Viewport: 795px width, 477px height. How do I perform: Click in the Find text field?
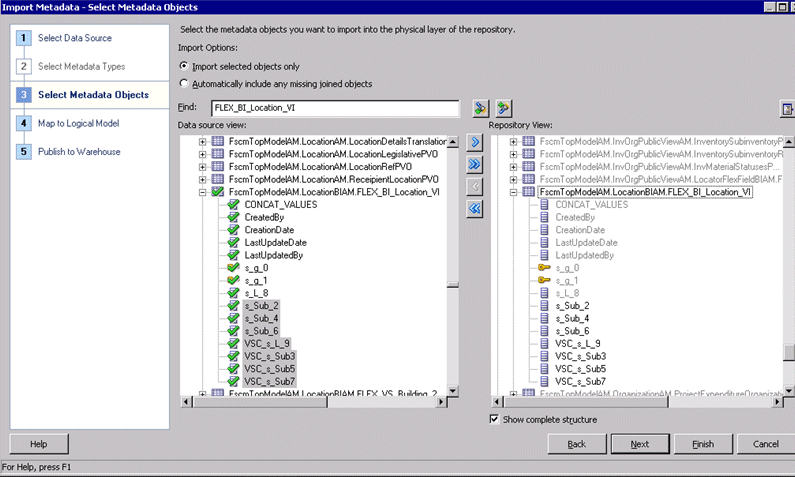click(335, 108)
